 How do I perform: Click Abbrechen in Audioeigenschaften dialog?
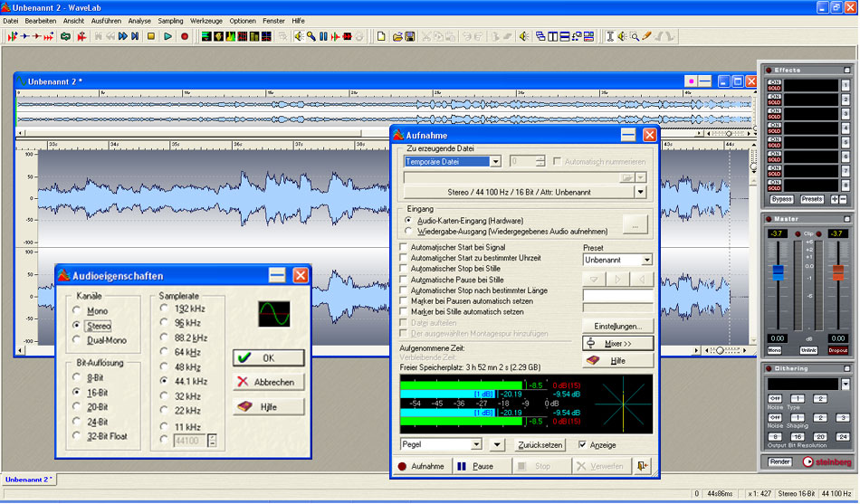click(268, 382)
